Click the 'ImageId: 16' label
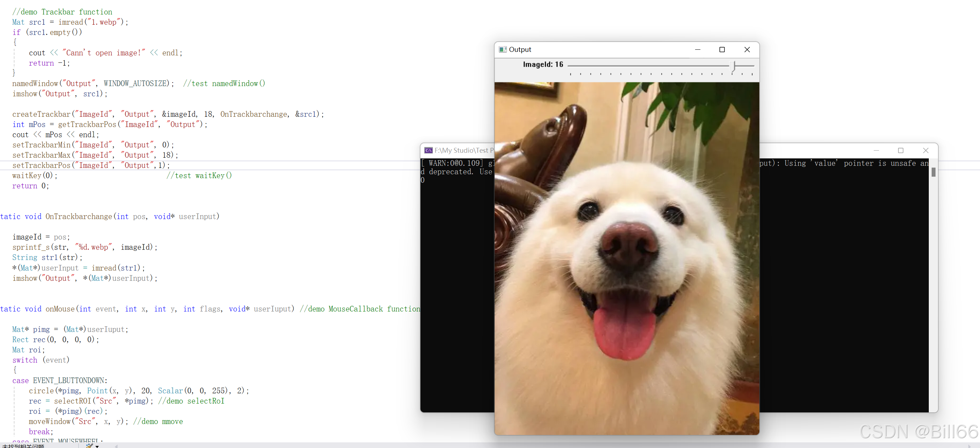Screen dimensions: 980x448 pyautogui.click(x=543, y=64)
